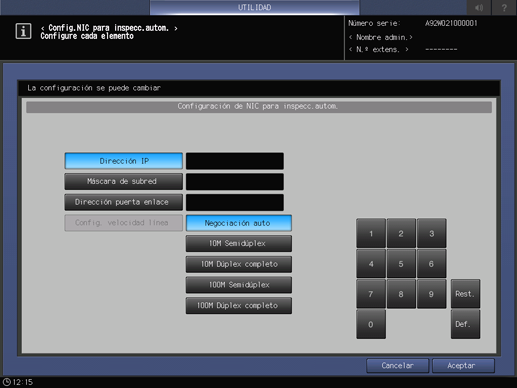
Task: Select the UTILIDAD tab
Action: point(254,7)
